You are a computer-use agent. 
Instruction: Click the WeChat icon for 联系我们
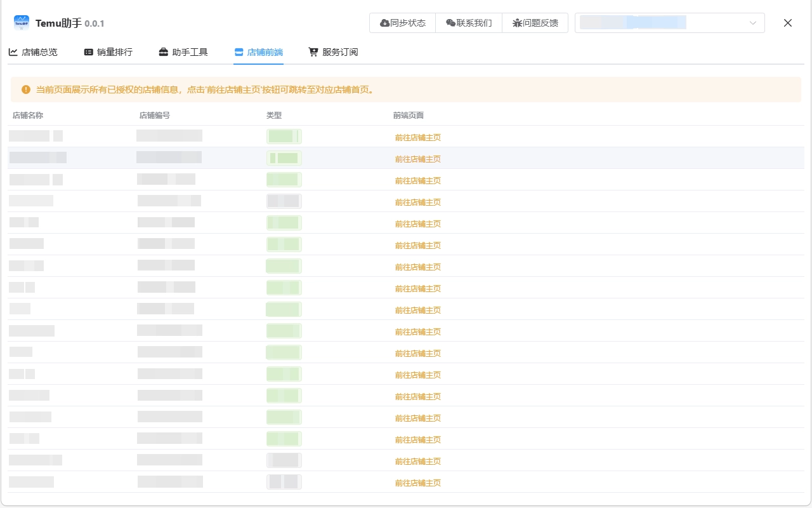tap(450, 23)
